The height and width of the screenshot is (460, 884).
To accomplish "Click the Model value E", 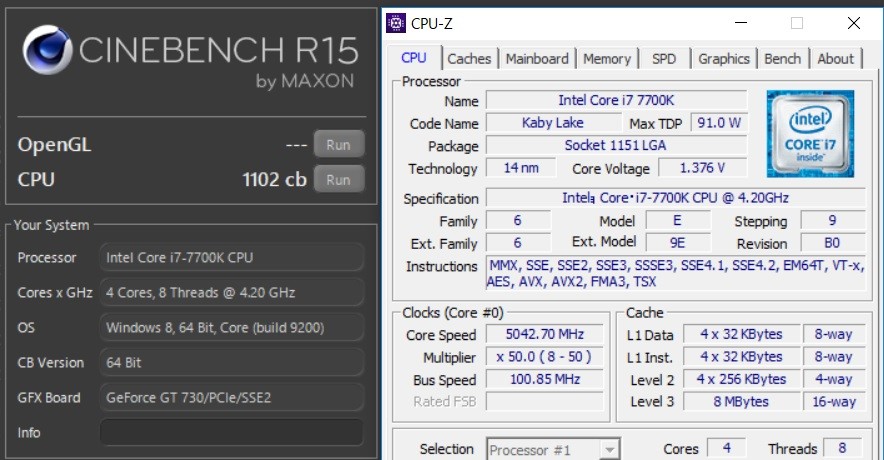I will pos(678,220).
